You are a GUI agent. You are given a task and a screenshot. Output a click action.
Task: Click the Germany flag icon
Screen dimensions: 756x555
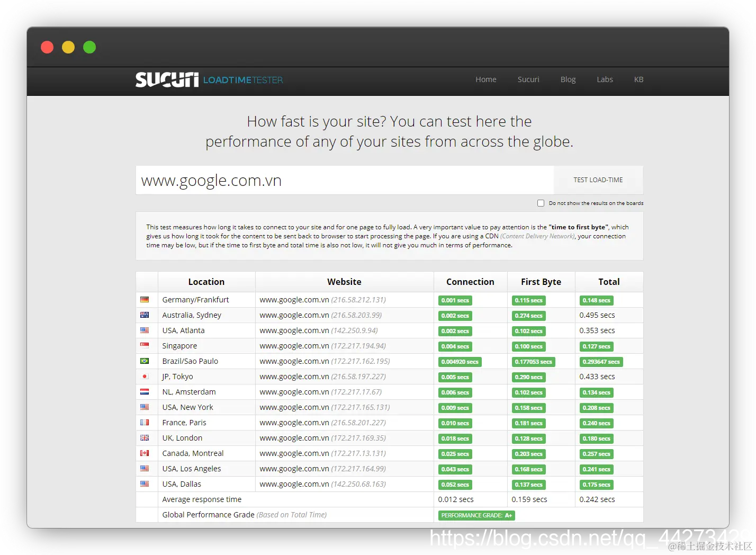click(x=145, y=300)
